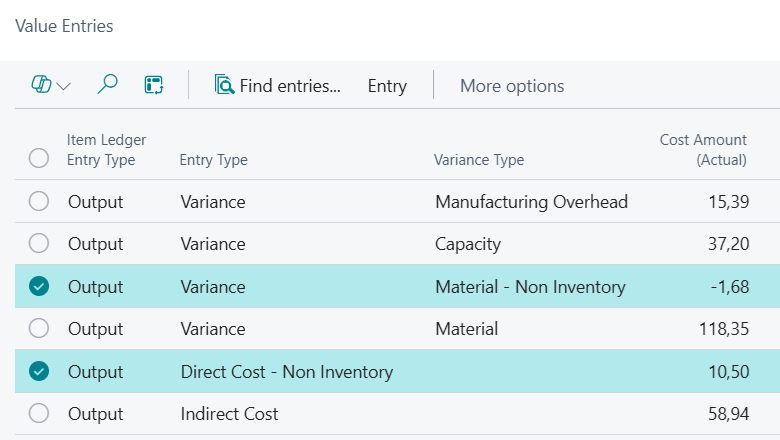The width and height of the screenshot is (780, 440).
Task: Select the Material variance row checkbox
Action: (39, 329)
